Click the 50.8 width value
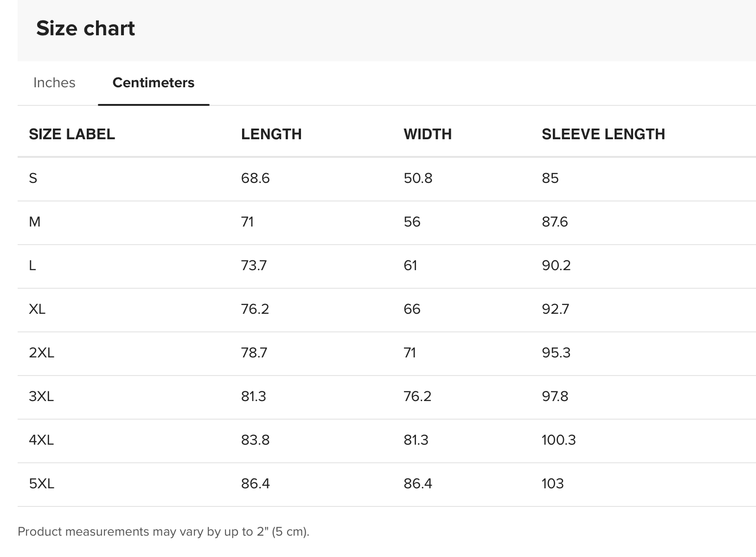The height and width of the screenshot is (557, 756). click(x=418, y=178)
